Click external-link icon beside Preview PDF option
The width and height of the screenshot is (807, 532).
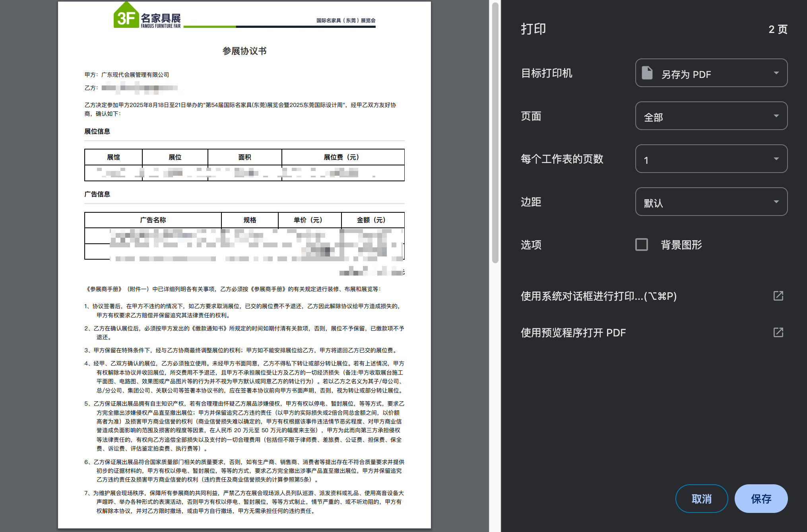[x=778, y=332]
